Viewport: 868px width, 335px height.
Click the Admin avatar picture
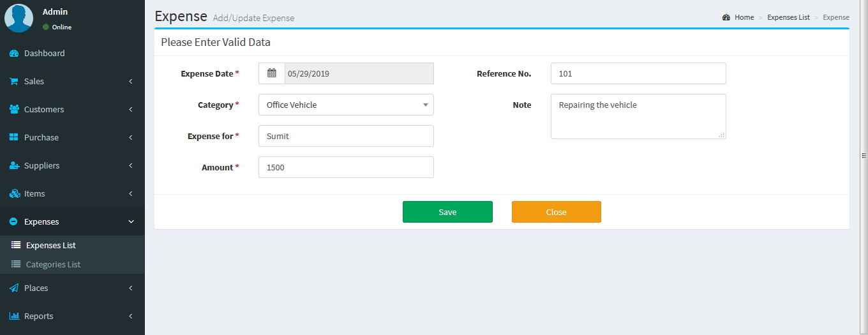19,18
